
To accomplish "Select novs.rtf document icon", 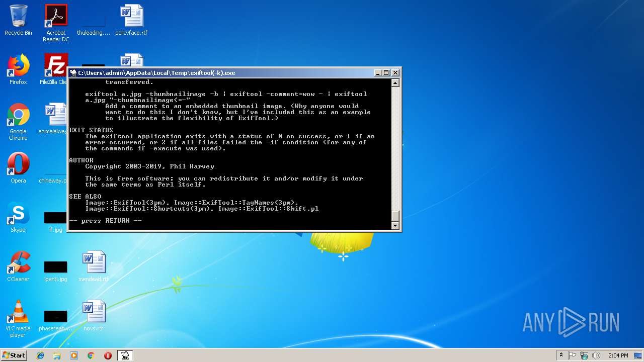I will pos(94,316).
